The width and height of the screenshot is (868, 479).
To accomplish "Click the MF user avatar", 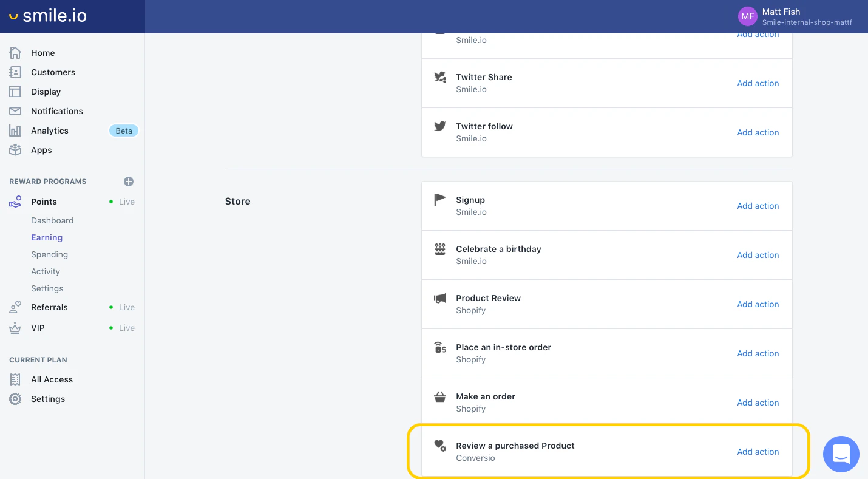I will point(747,16).
